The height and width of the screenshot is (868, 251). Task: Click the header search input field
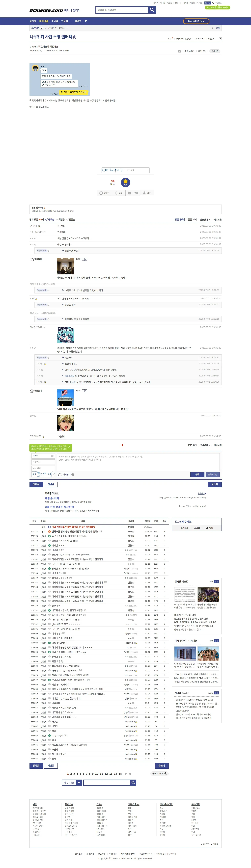pos(122,10)
